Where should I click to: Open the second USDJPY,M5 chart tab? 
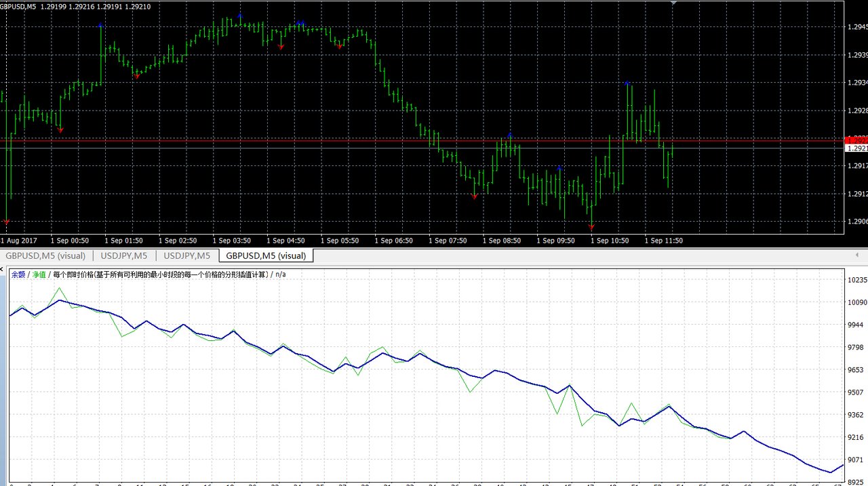coord(187,256)
